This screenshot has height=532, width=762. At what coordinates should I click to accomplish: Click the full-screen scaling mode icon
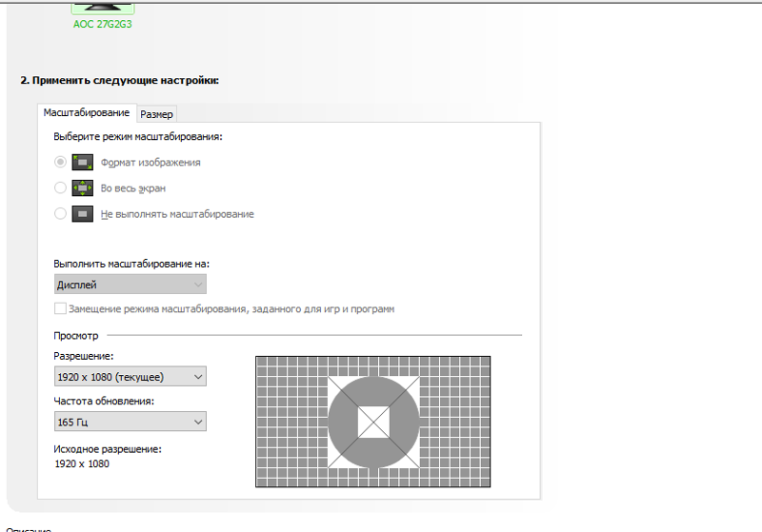pyautogui.click(x=83, y=188)
